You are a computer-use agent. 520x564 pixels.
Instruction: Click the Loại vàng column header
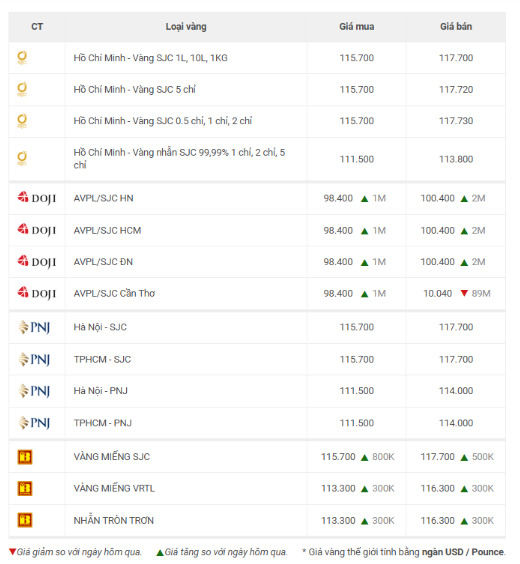pyautogui.click(x=186, y=27)
